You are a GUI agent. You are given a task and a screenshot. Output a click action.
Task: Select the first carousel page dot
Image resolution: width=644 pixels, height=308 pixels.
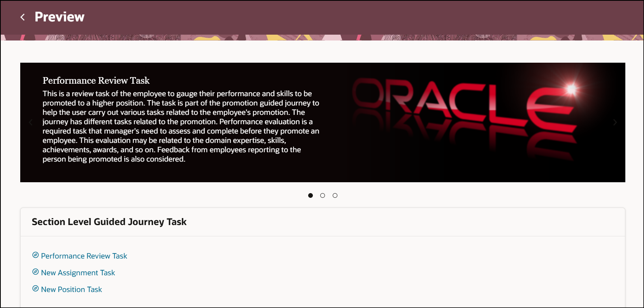pyautogui.click(x=311, y=195)
